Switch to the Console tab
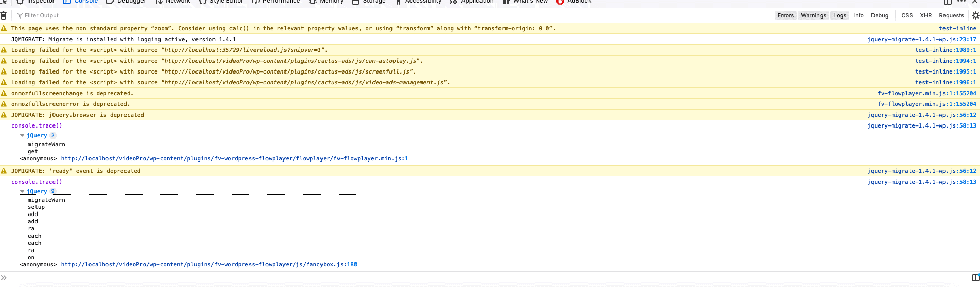This screenshot has width=980, height=287. [x=80, y=2]
